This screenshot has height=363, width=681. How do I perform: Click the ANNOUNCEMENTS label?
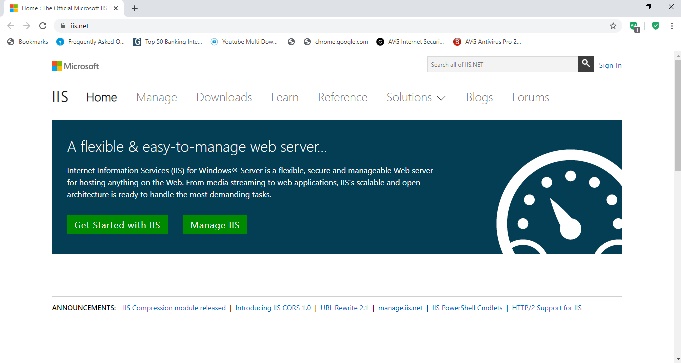[84, 308]
